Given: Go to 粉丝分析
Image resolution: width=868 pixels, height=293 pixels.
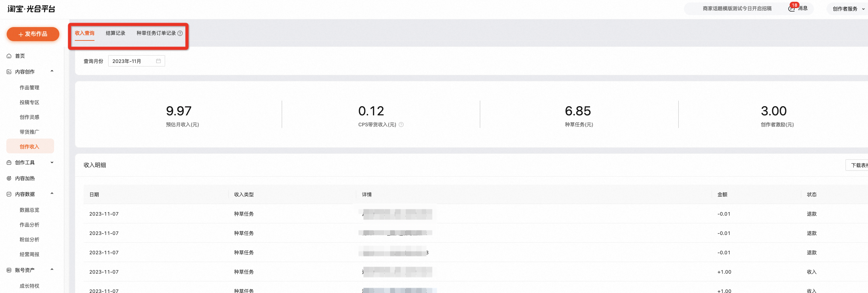Looking at the screenshot, I should [x=30, y=240].
